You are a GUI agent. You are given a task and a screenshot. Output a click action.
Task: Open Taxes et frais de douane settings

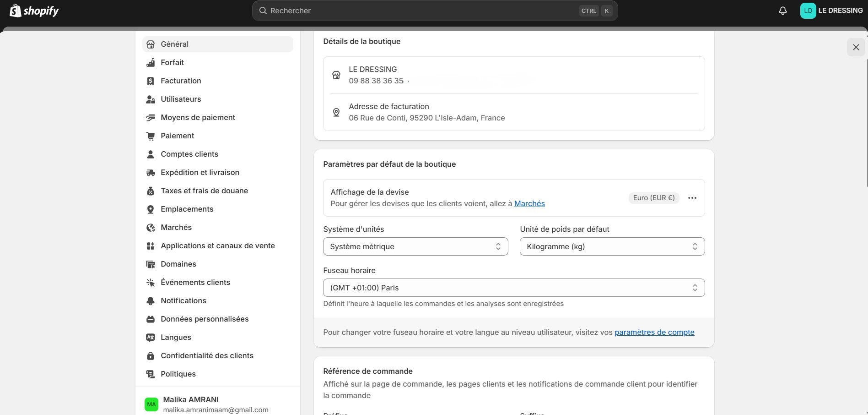tap(218, 191)
